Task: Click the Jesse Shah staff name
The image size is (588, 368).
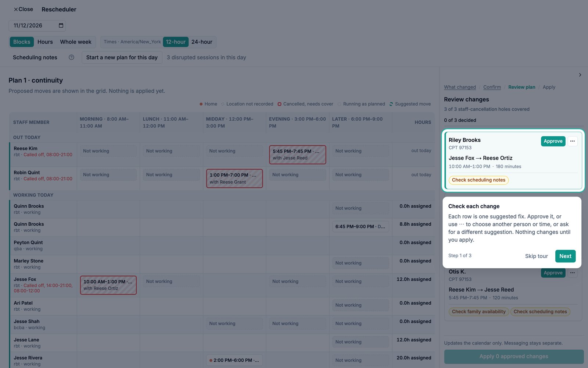Action: click(26, 321)
